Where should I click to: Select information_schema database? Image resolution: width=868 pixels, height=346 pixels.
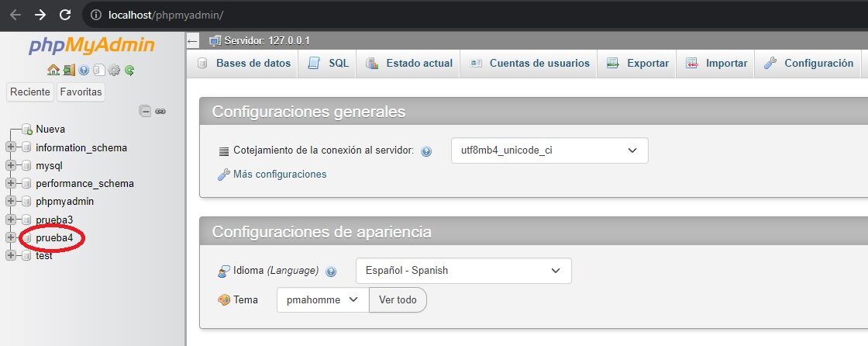coord(81,147)
